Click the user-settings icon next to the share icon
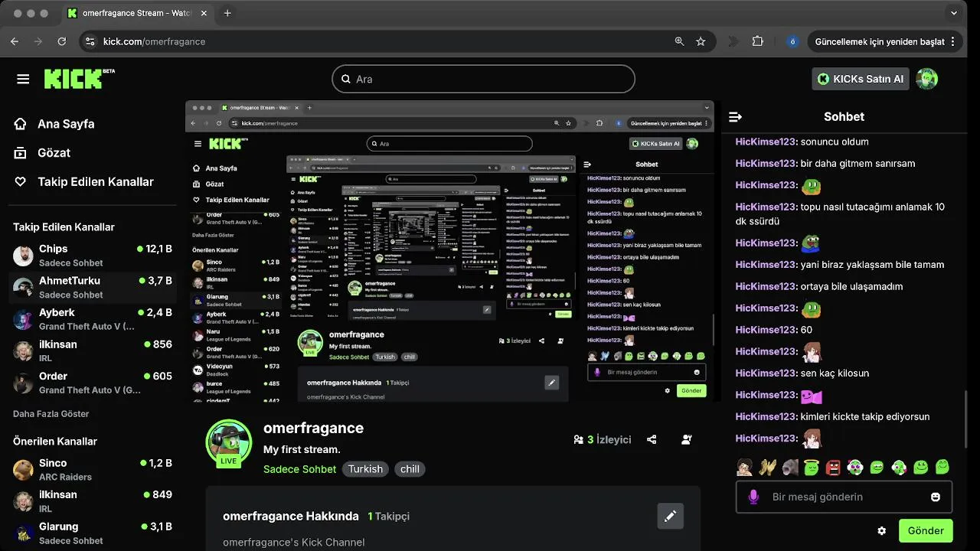The height and width of the screenshot is (551, 980). tap(687, 439)
